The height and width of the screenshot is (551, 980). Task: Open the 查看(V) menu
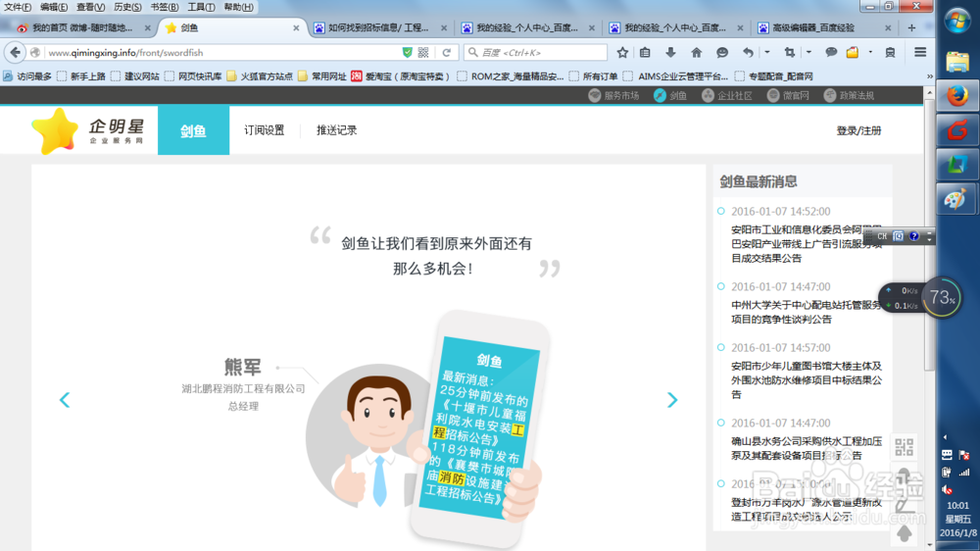coord(90,7)
